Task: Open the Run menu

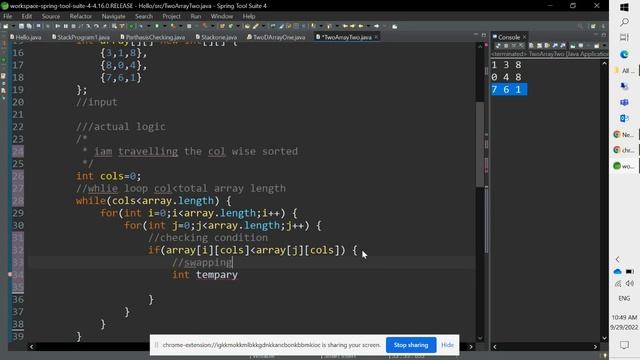Action: click(196, 16)
